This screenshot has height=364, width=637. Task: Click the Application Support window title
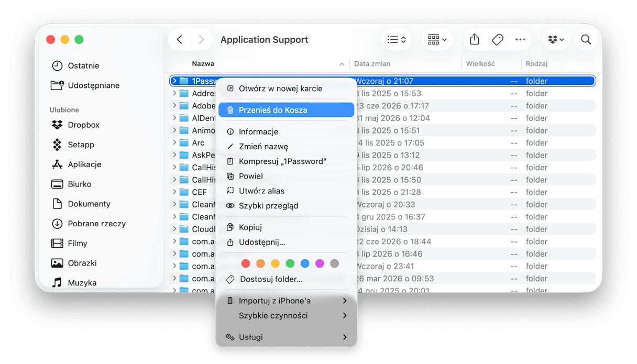265,40
